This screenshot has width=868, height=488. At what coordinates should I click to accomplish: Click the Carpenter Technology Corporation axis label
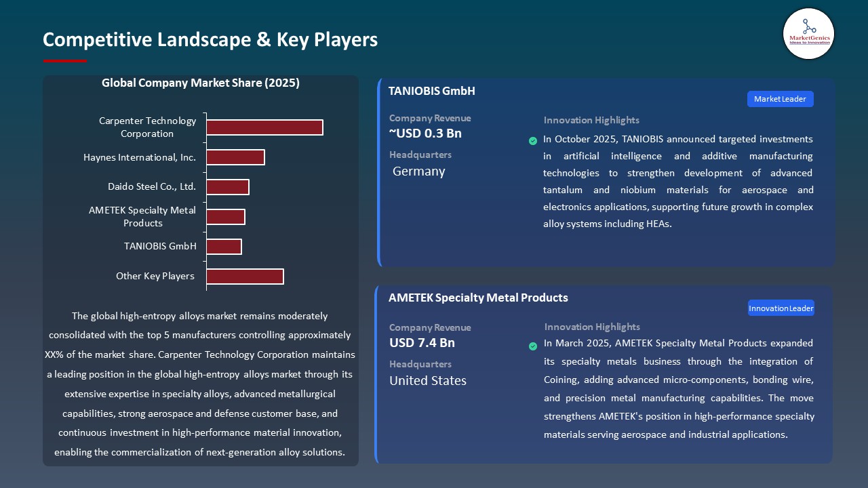pyautogui.click(x=148, y=127)
